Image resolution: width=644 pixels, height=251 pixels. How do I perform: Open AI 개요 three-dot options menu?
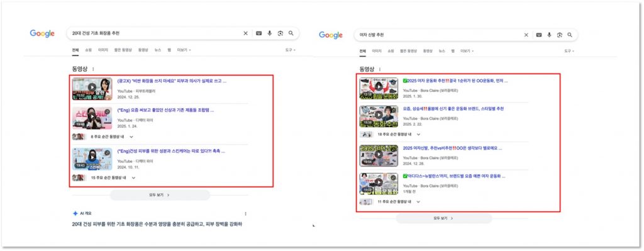pos(246,214)
